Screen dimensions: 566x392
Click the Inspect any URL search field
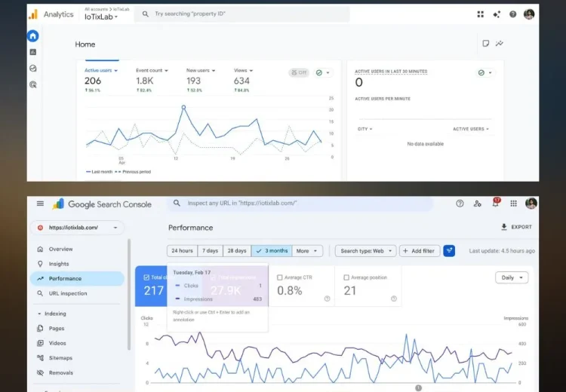[x=300, y=204]
